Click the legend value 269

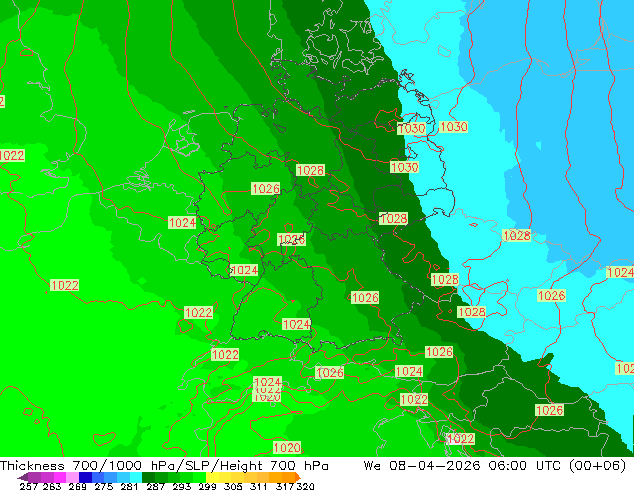78,486
